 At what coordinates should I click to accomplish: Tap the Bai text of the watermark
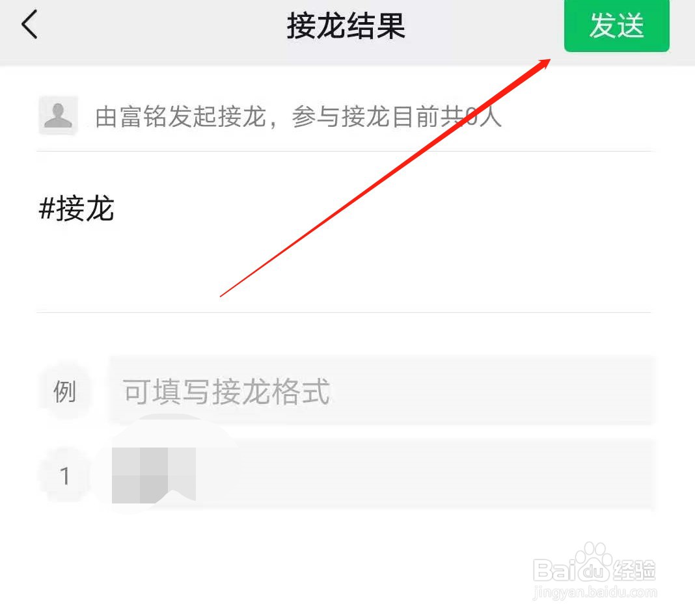554,570
